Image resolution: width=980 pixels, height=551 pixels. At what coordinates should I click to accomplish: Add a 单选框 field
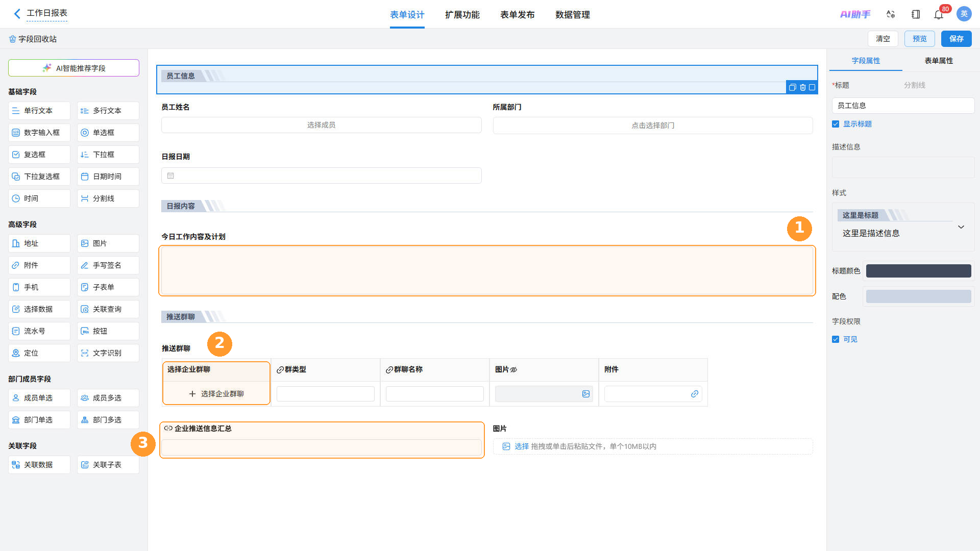tap(108, 133)
